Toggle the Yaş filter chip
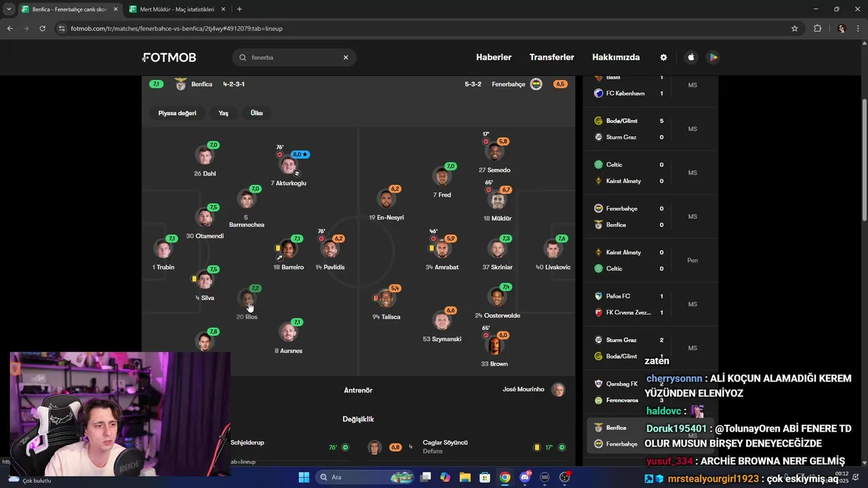 [223, 113]
